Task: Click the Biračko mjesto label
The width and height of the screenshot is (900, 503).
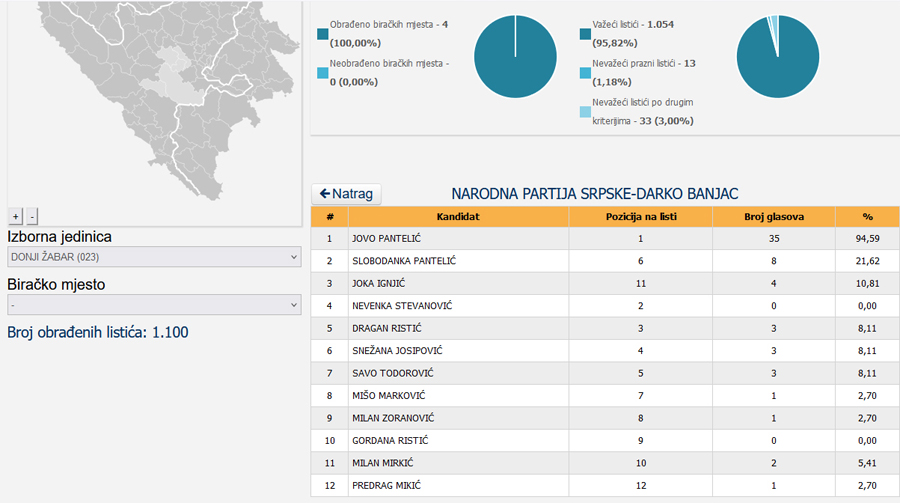Action: pyautogui.click(x=56, y=284)
